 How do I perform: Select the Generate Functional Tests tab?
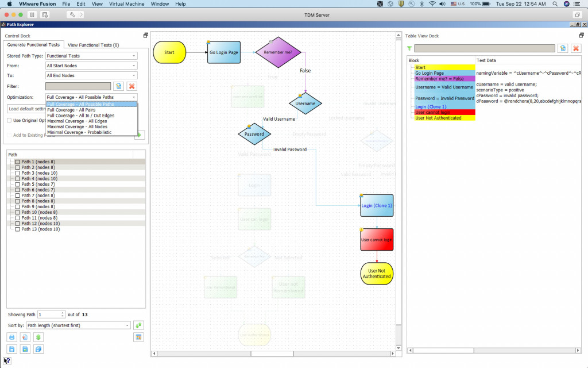(x=33, y=45)
